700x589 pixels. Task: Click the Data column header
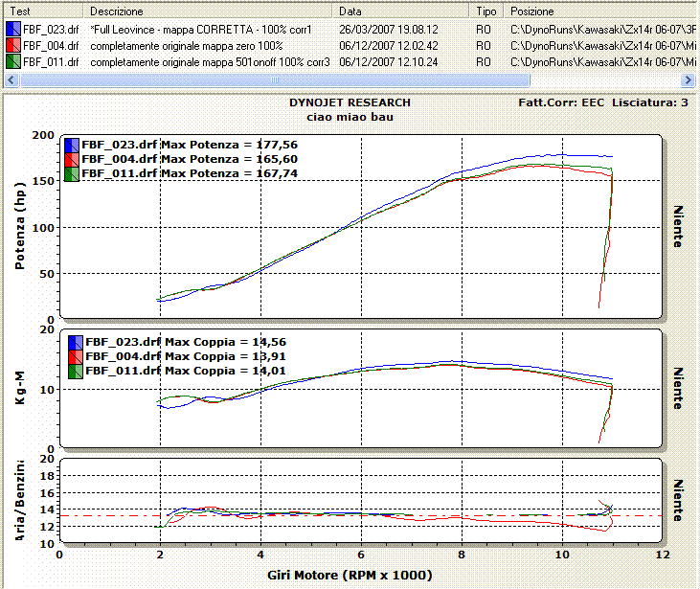pyautogui.click(x=402, y=11)
